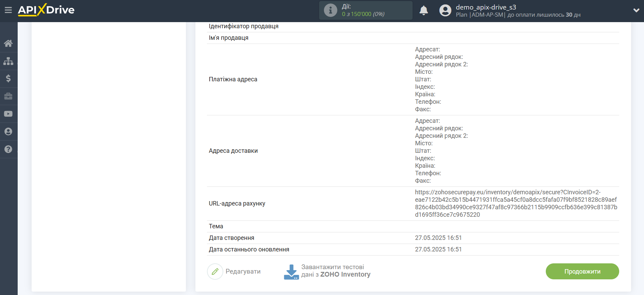The width and height of the screenshot is (644, 295).
Task: Open the briefcase services icon
Action: tap(8, 96)
